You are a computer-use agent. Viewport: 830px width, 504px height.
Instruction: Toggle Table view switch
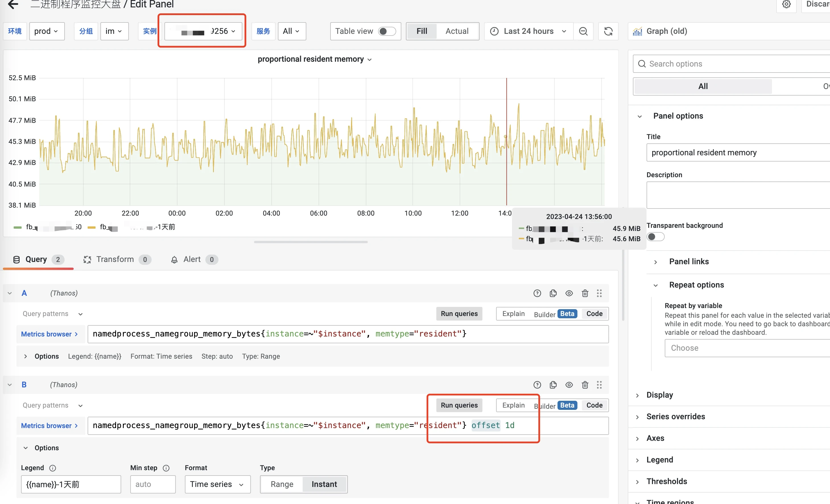pyautogui.click(x=387, y=31)
